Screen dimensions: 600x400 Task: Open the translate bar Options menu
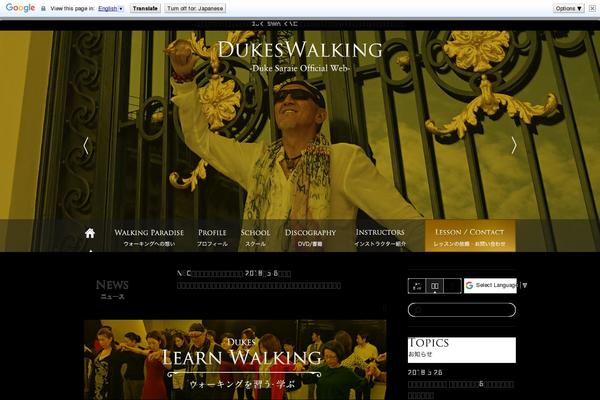[569, 8]
